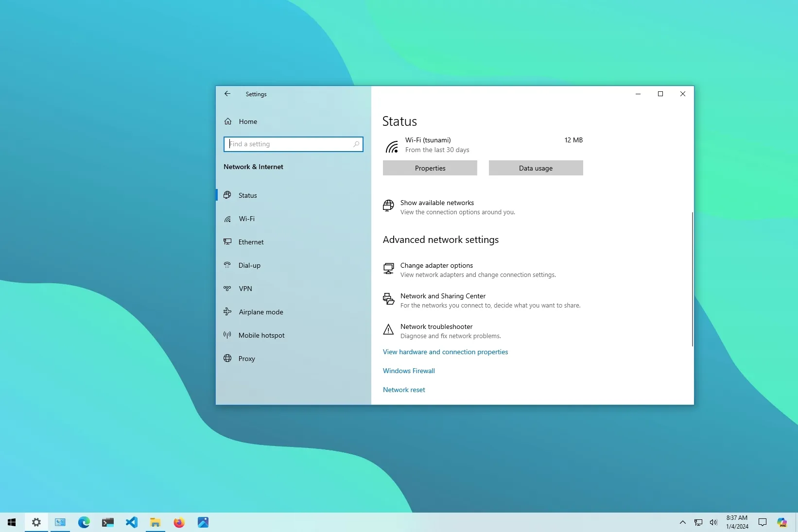Open File Explorer from the taskbar
Screen dimensions: 798x532
[x=156, y=522]
